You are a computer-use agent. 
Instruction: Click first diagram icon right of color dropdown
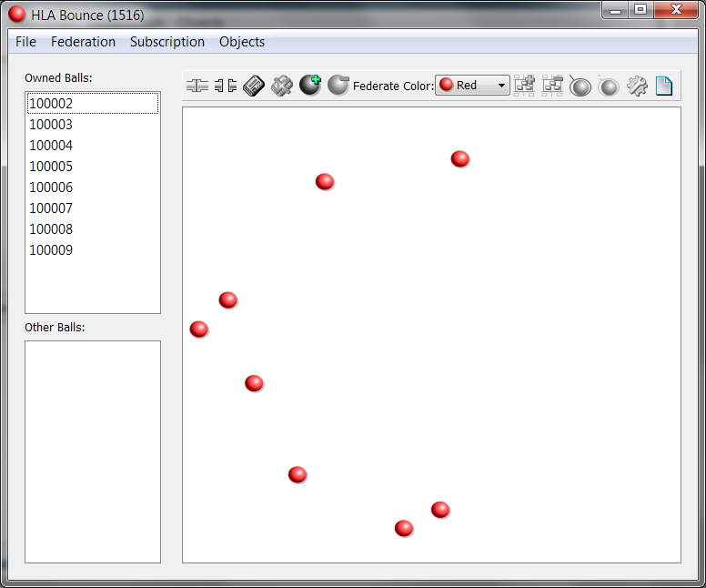point(525,86)
